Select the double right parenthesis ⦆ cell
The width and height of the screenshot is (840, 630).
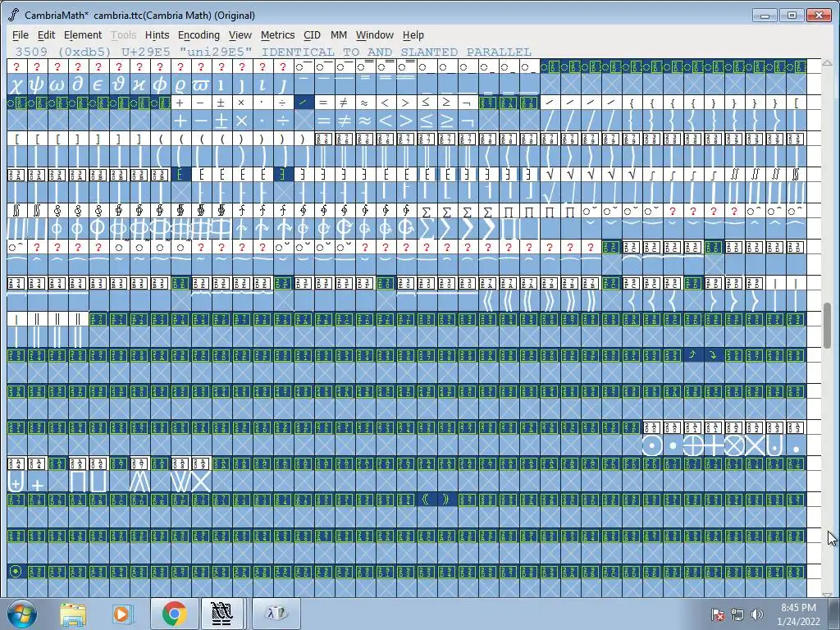[446, 500]
